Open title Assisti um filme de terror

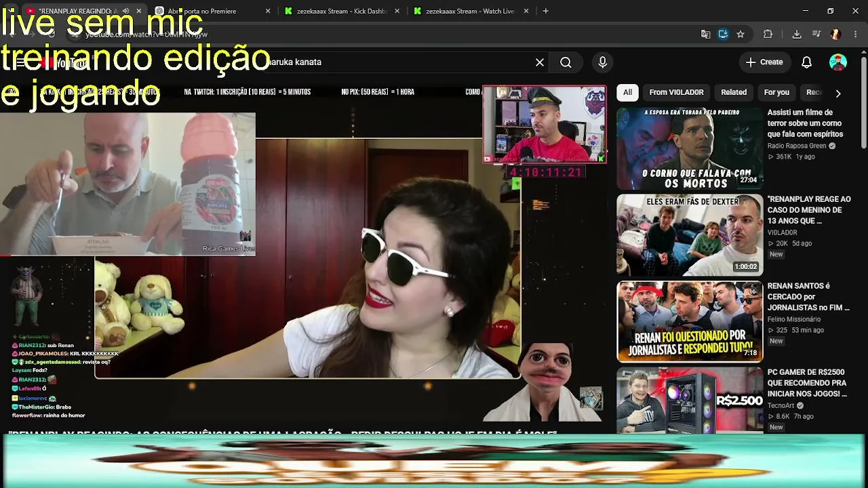[x=805, y=123]
